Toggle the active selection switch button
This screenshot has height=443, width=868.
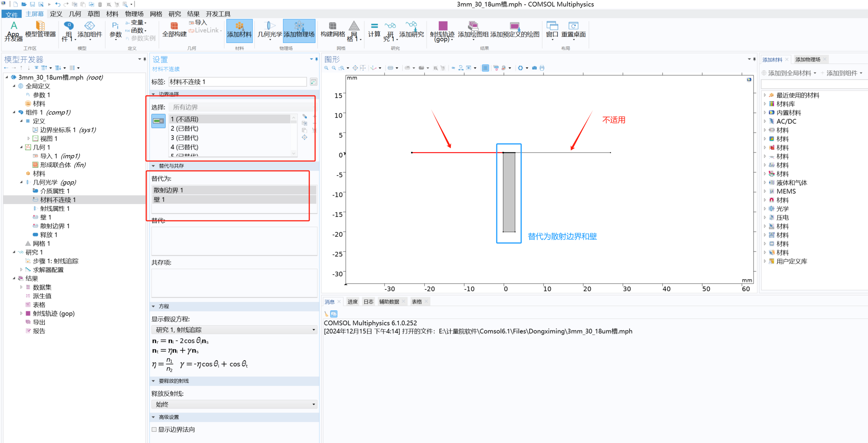click(158, 121)
